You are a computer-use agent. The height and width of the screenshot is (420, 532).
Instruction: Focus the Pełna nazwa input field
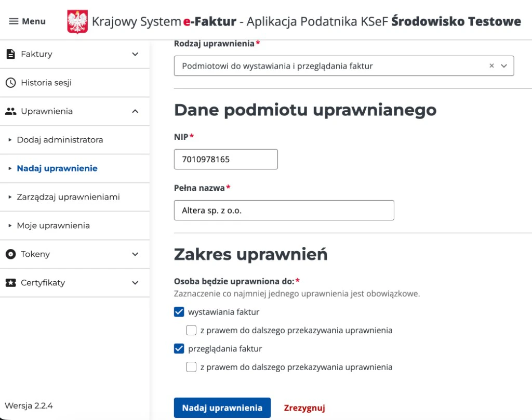pos(284,210)
